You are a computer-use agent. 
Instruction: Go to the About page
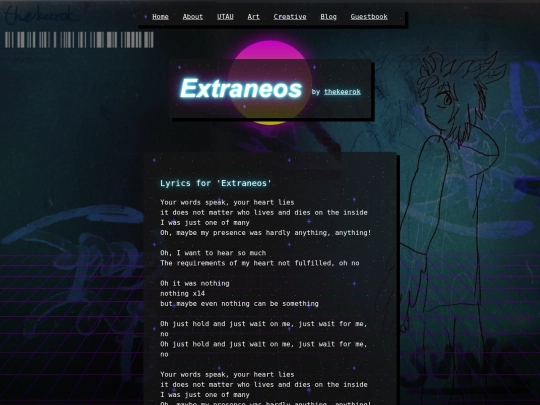[193, 17]
